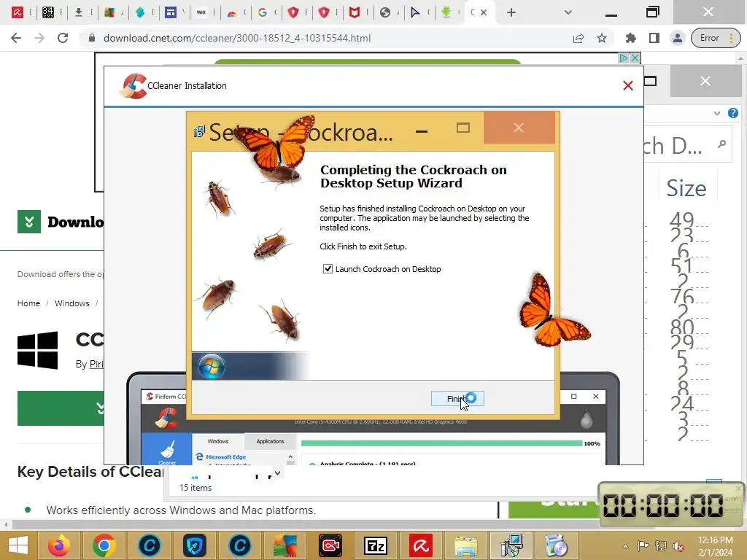Click the Size column header in Explorer
Screen dimensions: 747x560
click(x=686, y=188)
